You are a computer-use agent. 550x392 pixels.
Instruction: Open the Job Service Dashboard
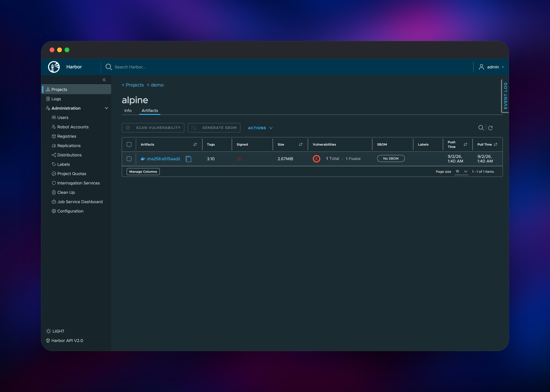click(80, 202)
